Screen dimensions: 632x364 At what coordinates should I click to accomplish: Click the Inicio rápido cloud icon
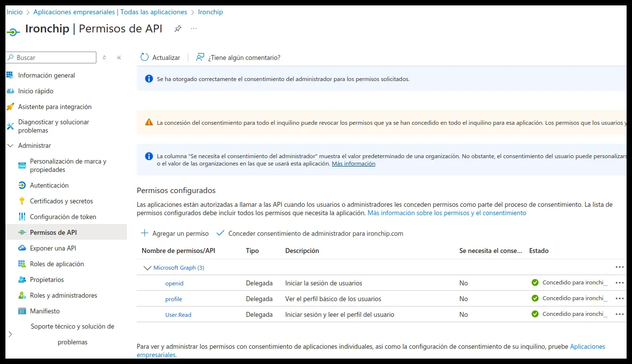click(x=10, y=91)
